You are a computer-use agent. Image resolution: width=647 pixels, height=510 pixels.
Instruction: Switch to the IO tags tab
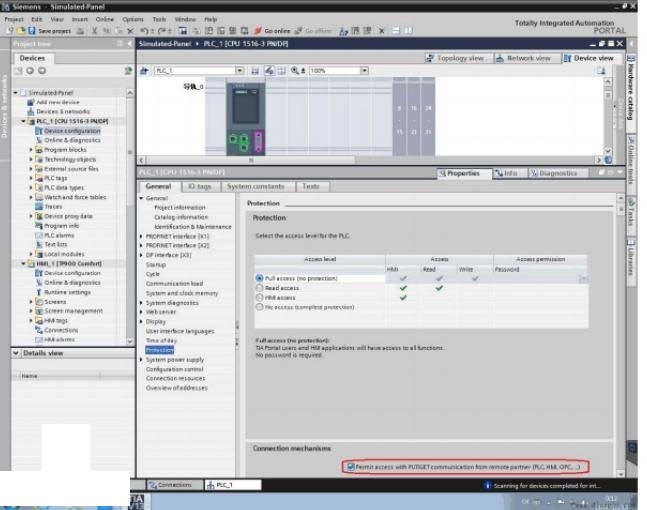(199, 186)
